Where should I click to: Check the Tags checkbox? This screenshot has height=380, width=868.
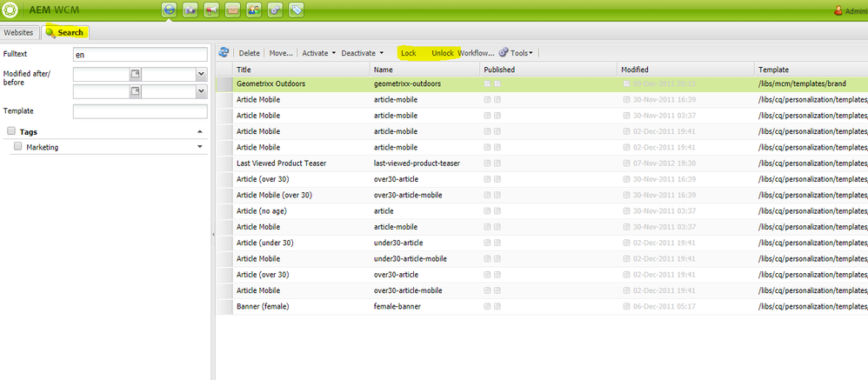click(x=11, y=131)
